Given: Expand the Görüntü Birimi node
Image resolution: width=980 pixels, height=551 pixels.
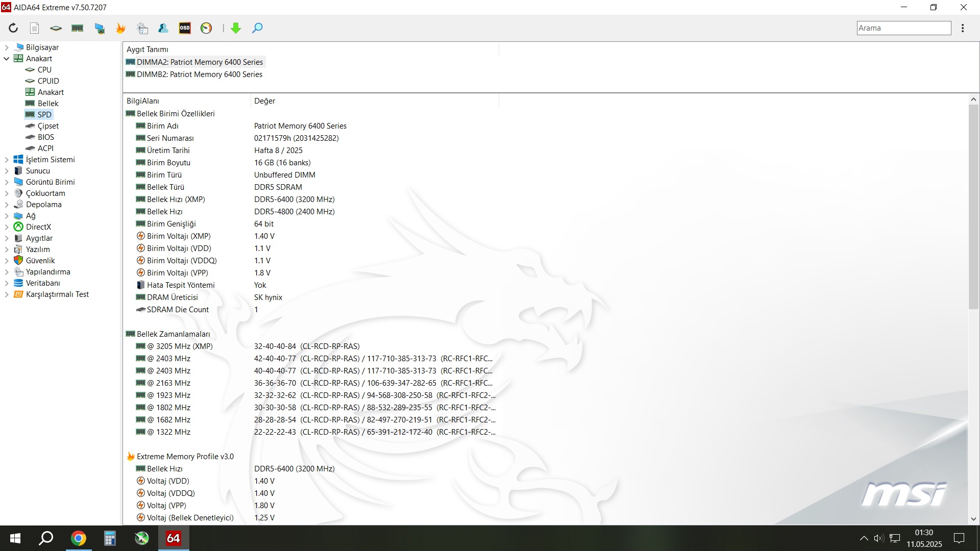Looking at the screenshot, I should pos(7,182).
